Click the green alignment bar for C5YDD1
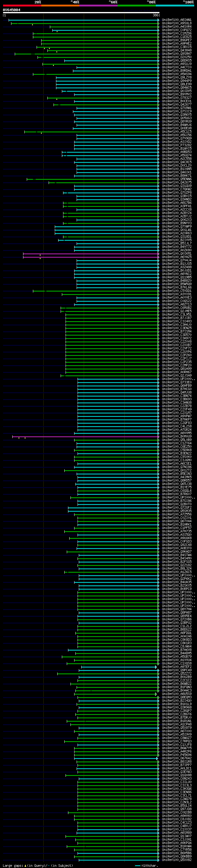The image size is (197, 868). point(96,291)
